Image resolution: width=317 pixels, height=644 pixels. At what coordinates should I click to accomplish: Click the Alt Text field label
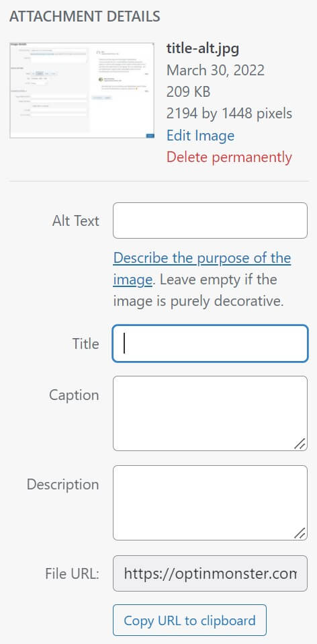coord(75,221)
